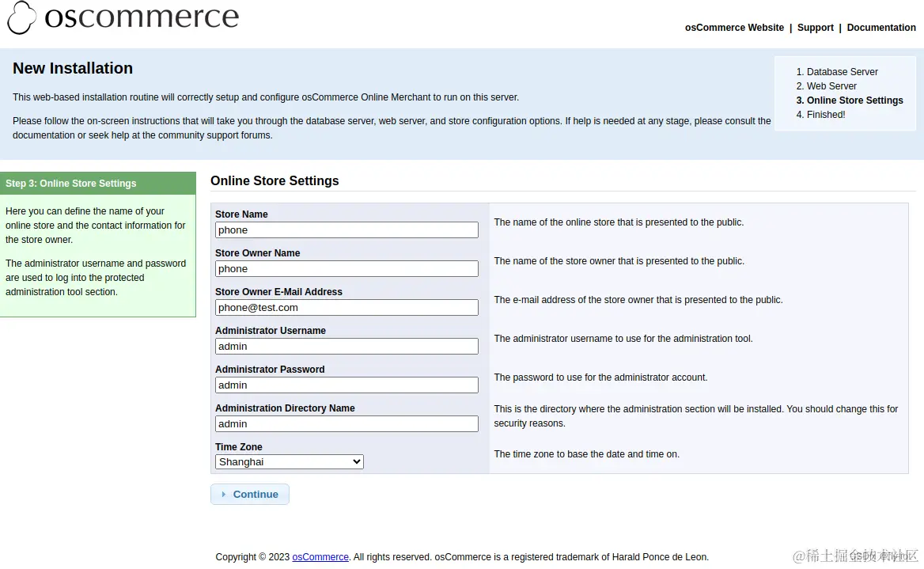Screen dimensions: 924x569
Task: Select '2. Web Server' step text
Action: tap(826, 86)
